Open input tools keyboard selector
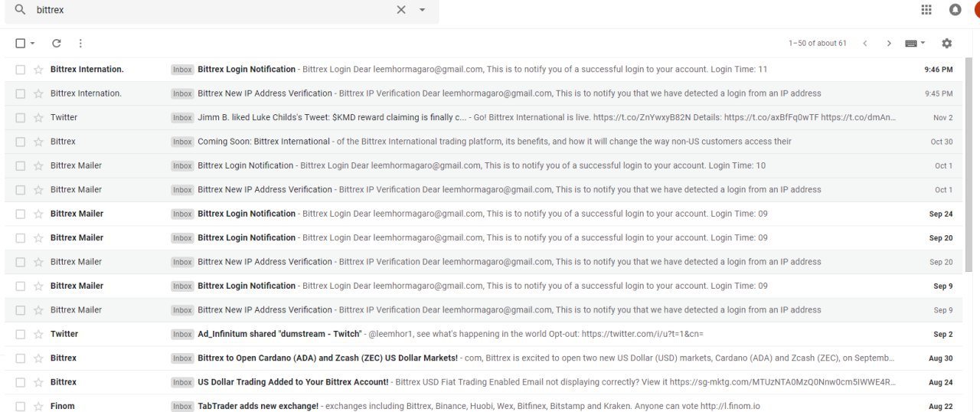Image resolution: width=980 pixels, height=412 pixels. (915, 44)
